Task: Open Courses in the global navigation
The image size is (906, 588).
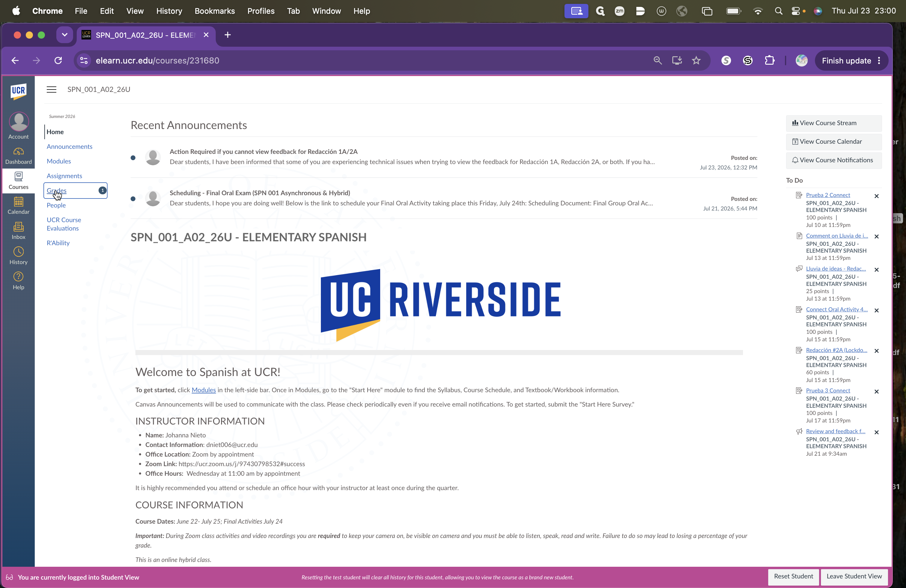Action: [18, 181]
